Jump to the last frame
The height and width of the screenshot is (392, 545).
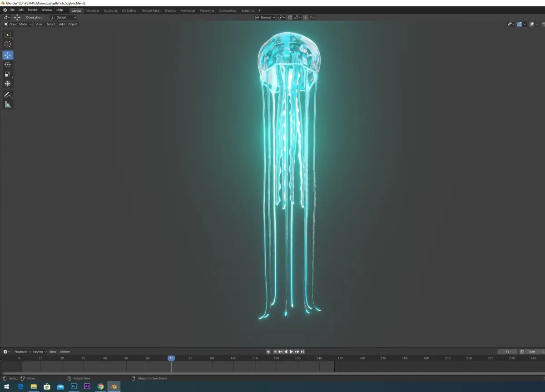coord(302,352)
